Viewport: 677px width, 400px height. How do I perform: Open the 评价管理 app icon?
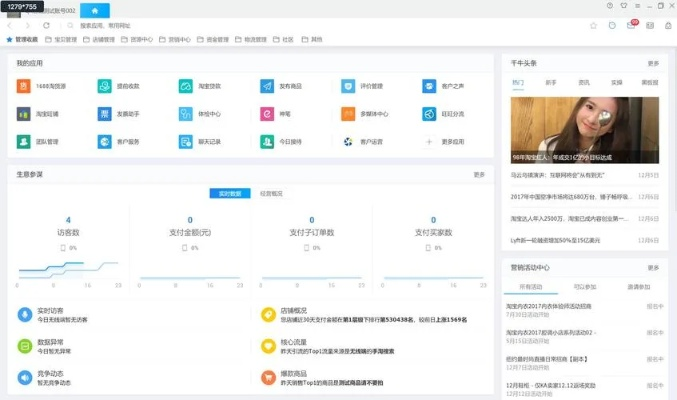click(x=348, y=87)
